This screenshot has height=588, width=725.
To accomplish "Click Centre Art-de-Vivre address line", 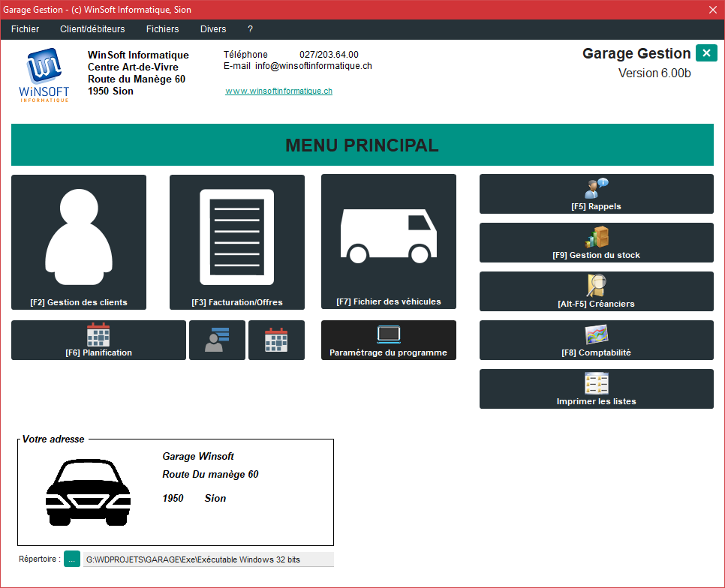I will (133, 67).
